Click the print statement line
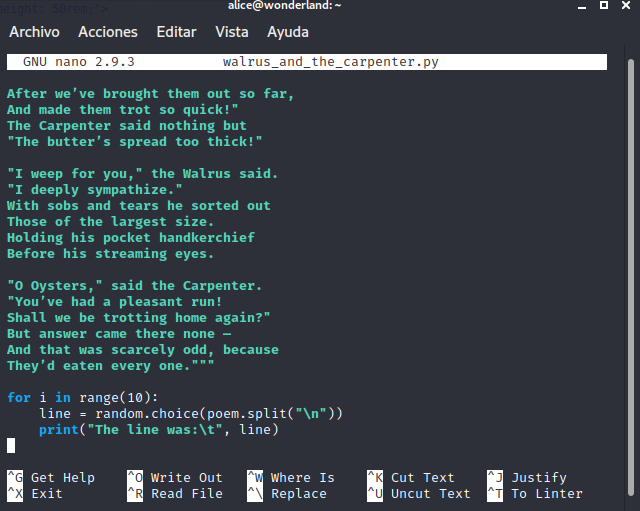Viewport: 640px width, 511px height. click(x=157, y=430)
